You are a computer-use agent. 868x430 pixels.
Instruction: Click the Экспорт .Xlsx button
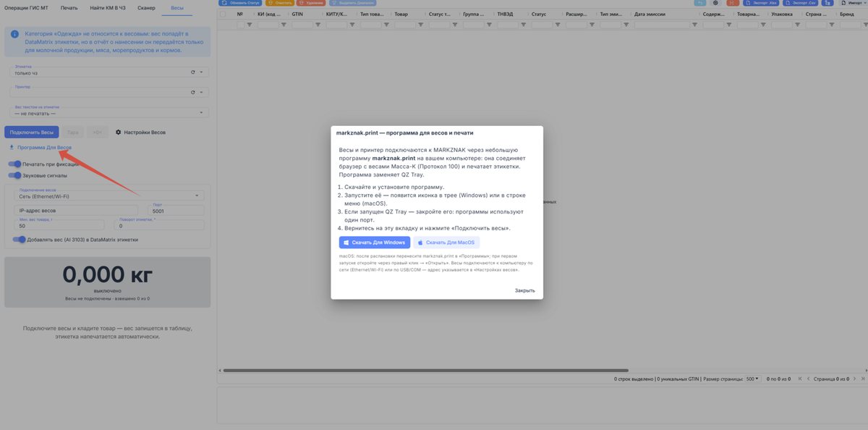762,3
